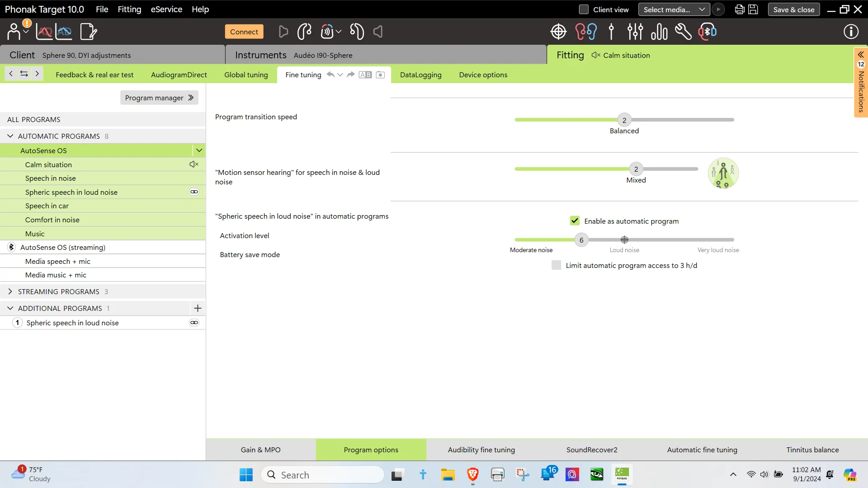This screenshot has height=488, width=868.
Task: Open the wrench tools icon
Action: 683,32
